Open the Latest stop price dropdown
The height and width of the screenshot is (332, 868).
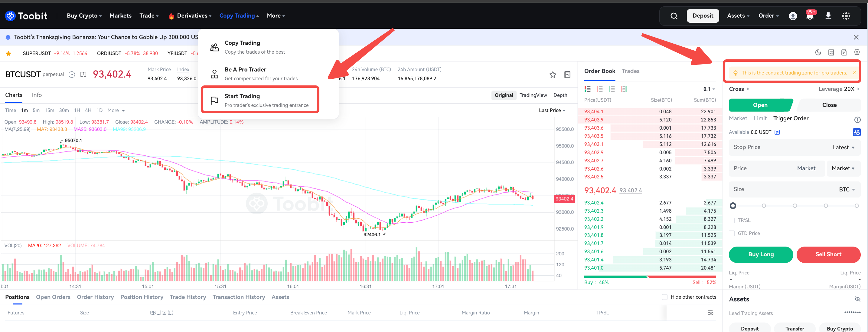click(843, 148)
